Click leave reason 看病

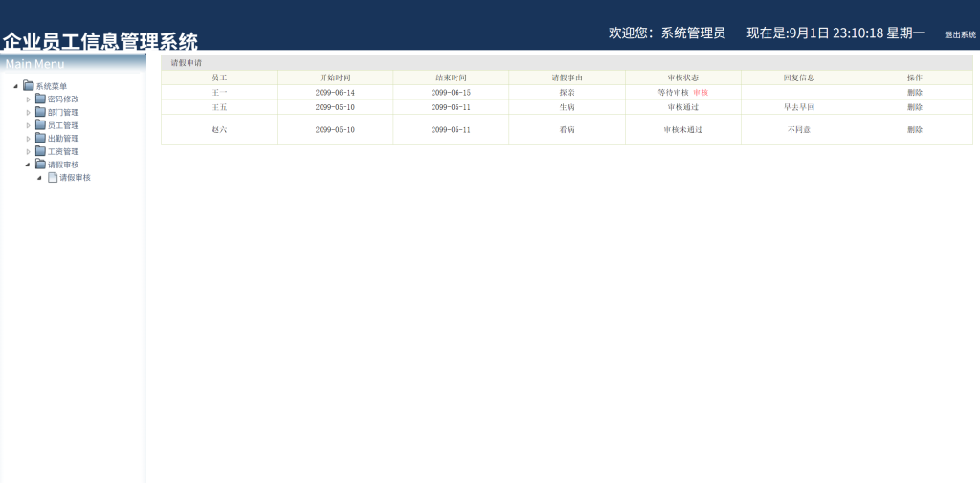coord(567,130)
